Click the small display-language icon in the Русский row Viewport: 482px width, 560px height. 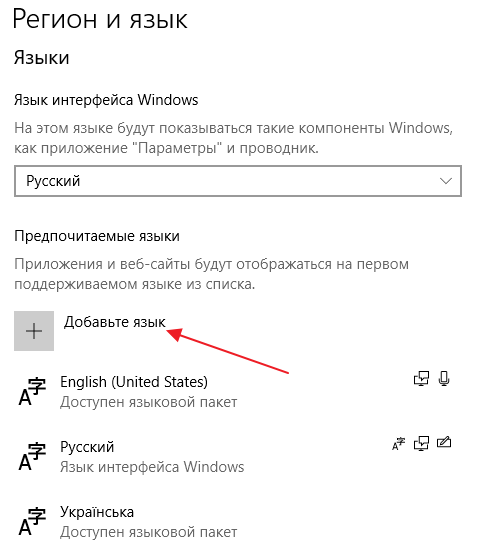(398, 444)
